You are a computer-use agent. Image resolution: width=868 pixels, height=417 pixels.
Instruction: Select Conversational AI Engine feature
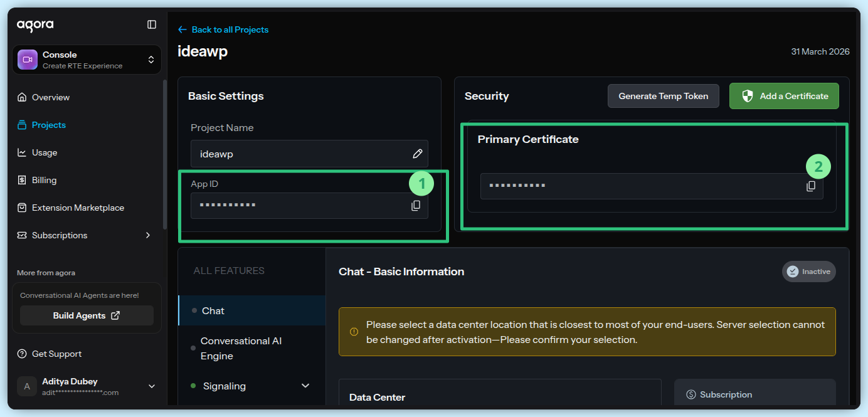coord(241,348)
